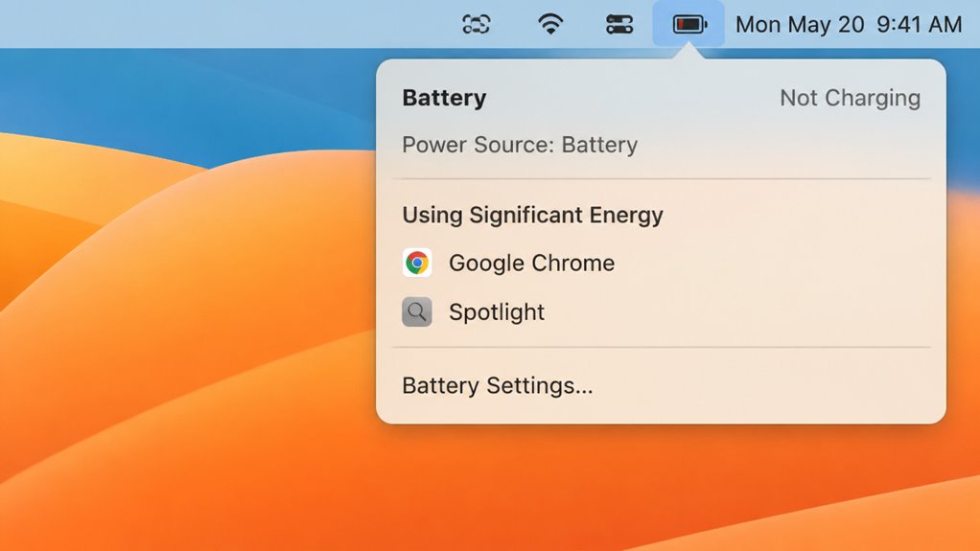Viewport: 980px width, 551px height.
Task: Select Google Chrome in energy list
Action: [531, 263]
